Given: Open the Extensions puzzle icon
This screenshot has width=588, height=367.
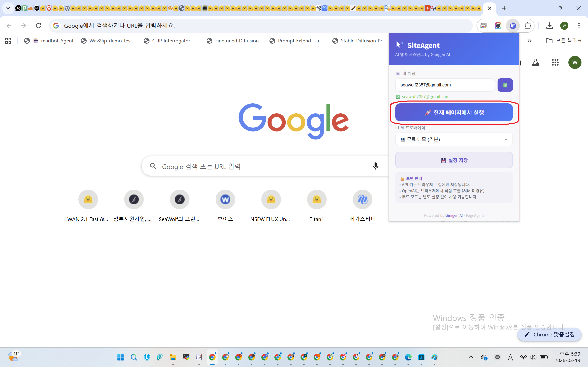Looking at the screenshot, I should pyautogui.click(x=528, y=25).
